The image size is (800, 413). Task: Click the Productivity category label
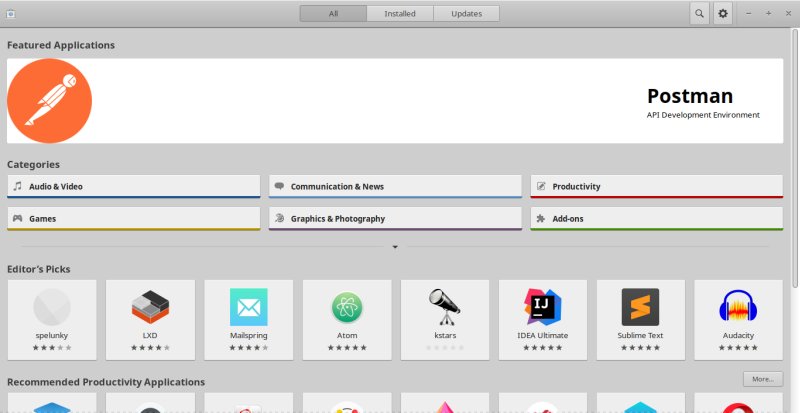(577, 187)
